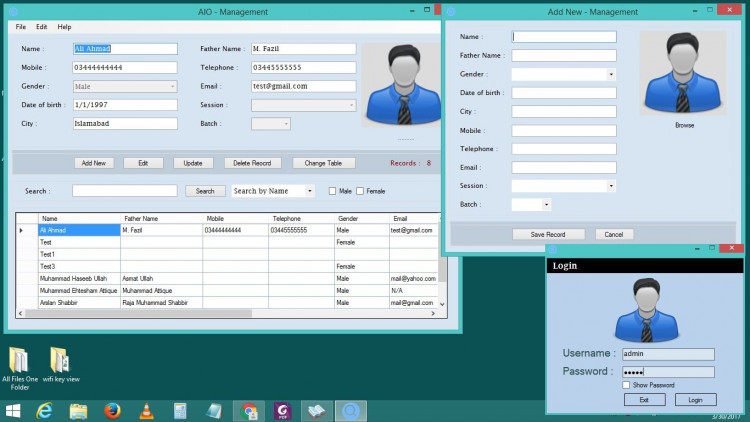Select the Muhammad Haseeb Ullah table row

click(227, 278)
